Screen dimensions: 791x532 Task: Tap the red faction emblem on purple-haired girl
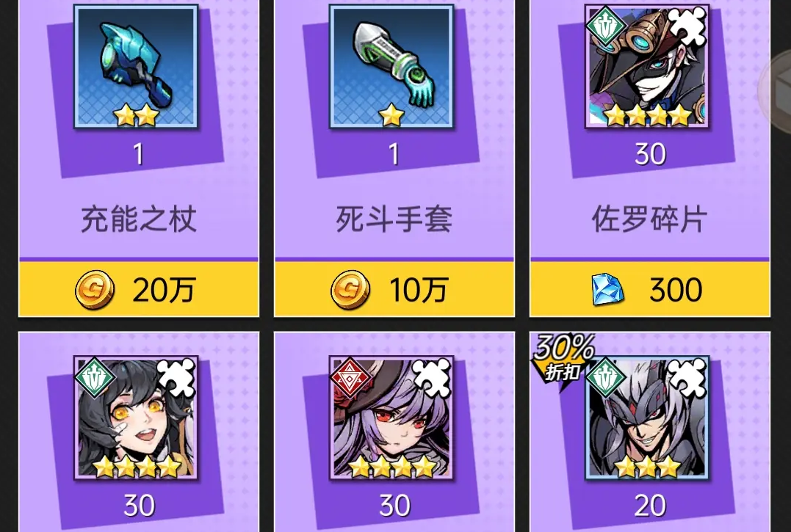pyautogui.click(x=349, y=377)
